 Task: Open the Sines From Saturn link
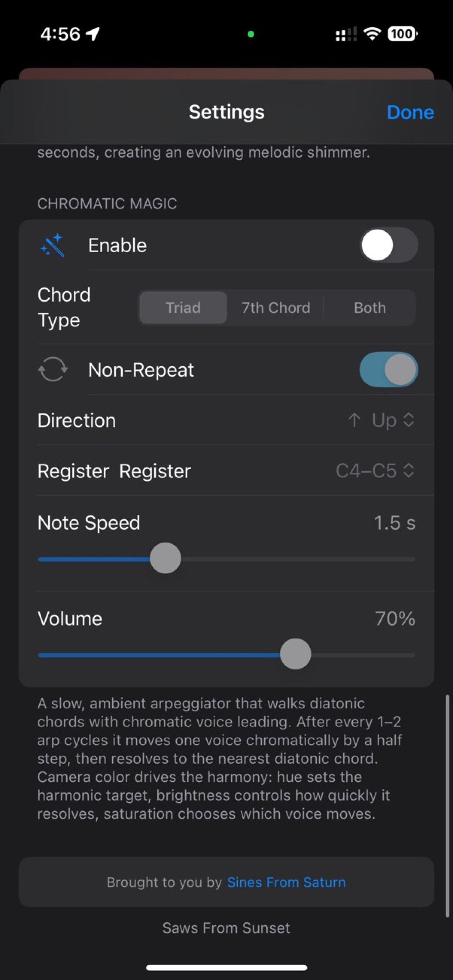click(286, 882)
